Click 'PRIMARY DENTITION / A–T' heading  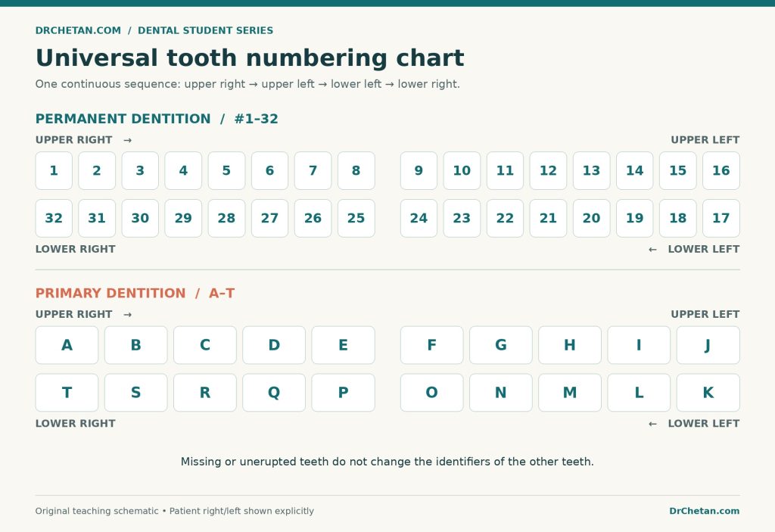pyautogui.click(x=135, y=293)
